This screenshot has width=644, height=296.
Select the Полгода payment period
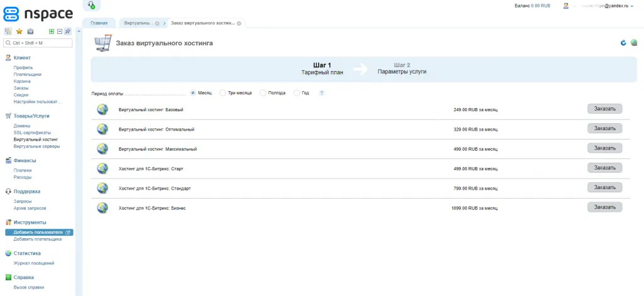click(x=263, y=93)
